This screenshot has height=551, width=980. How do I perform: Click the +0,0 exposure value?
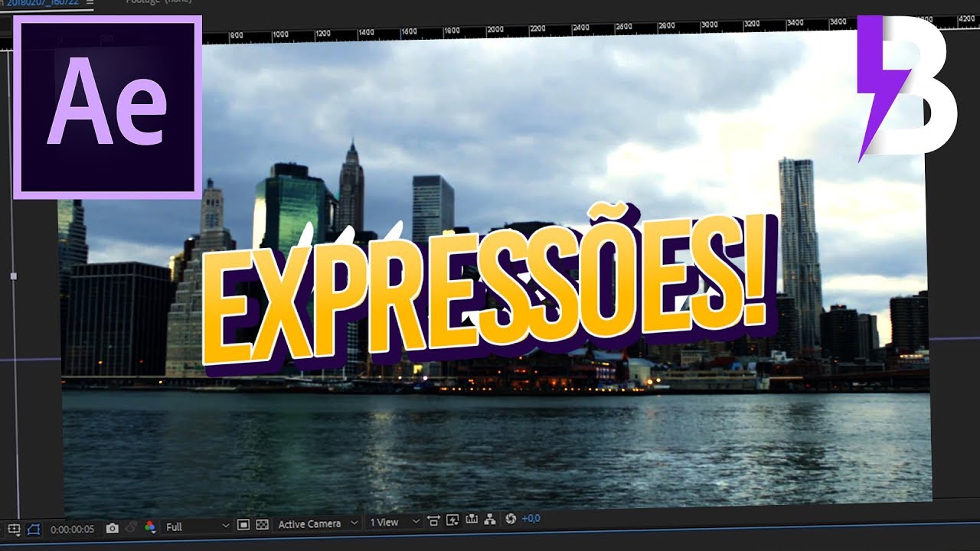click(531, 518)
